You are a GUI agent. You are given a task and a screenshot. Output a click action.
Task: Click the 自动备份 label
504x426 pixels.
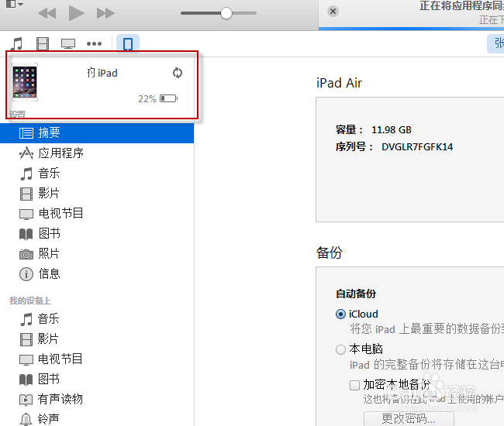[356, 294]
